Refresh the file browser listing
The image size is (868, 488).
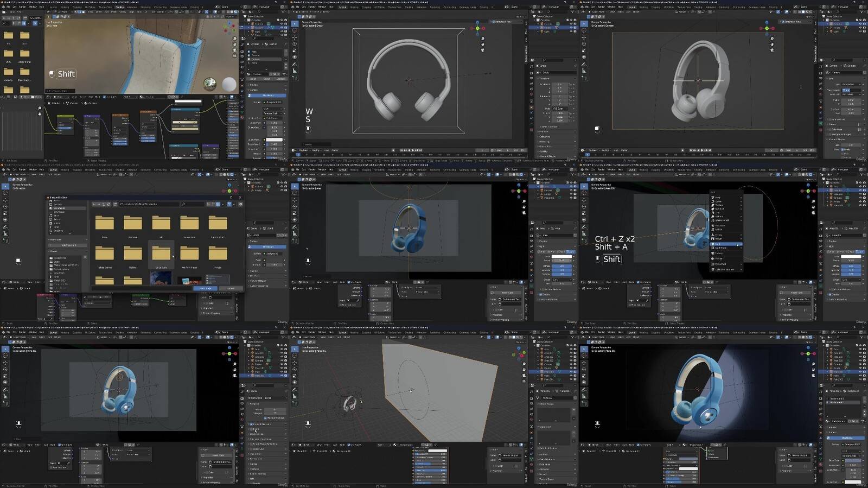108,204
